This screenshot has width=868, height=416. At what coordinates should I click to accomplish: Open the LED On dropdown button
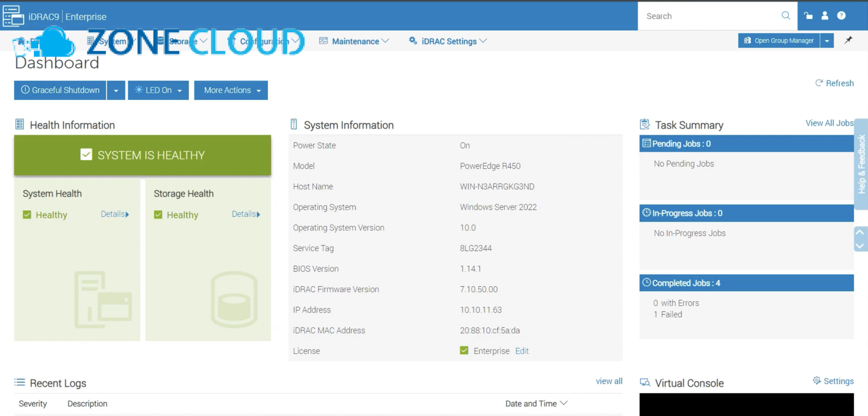pos(158,90)
